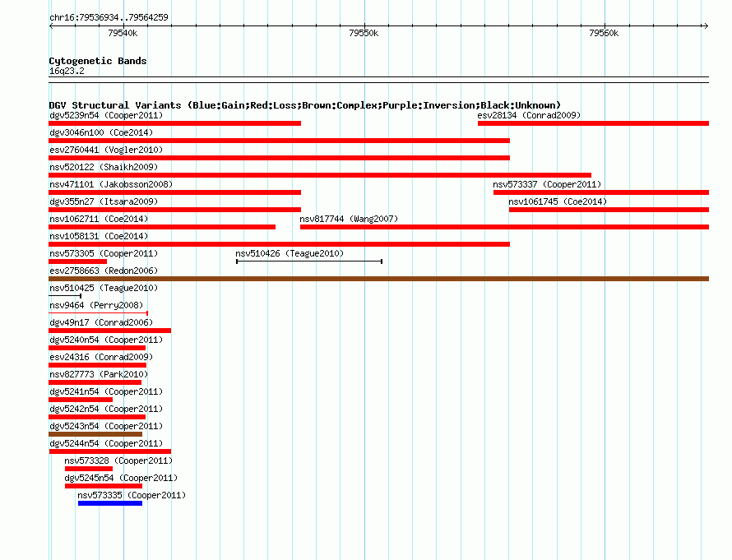The image size is (732, 560).
Task: Click nsv471101 (Jakobsson2008) label
Action: [111, 184]
